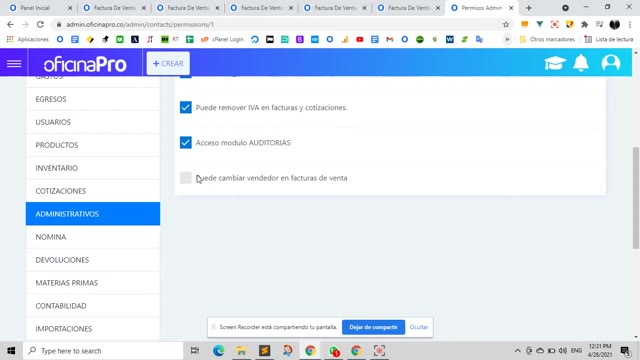
Task: Reload the page with the refresh icon
Action: click(40, 24)
